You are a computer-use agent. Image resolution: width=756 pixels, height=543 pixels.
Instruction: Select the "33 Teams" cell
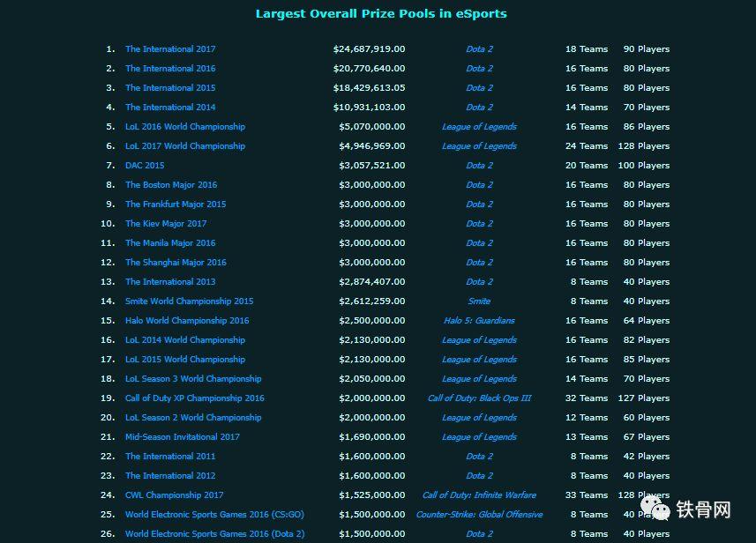coord(587,495)
